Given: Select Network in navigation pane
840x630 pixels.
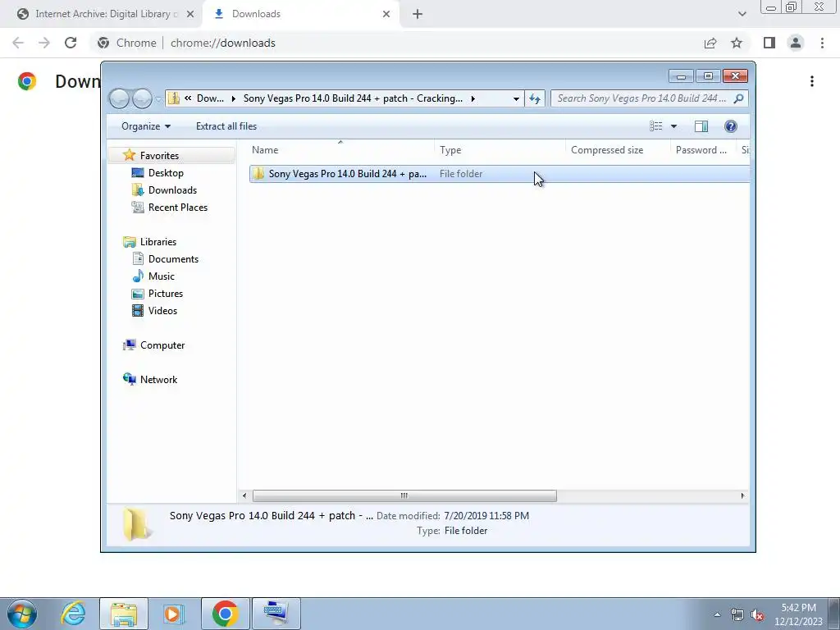Looking at the screenshot, I should pyautogui.click(x=158, y=379).
